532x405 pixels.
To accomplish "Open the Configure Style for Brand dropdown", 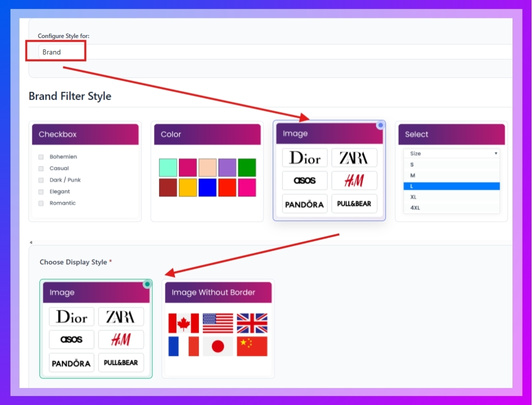I will coord(275,52).
